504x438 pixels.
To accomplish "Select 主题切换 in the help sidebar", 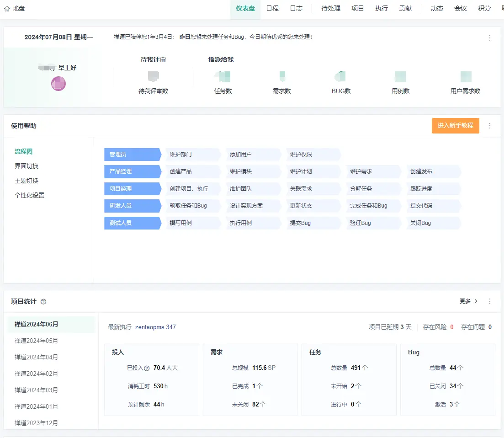I will point(27,181).
